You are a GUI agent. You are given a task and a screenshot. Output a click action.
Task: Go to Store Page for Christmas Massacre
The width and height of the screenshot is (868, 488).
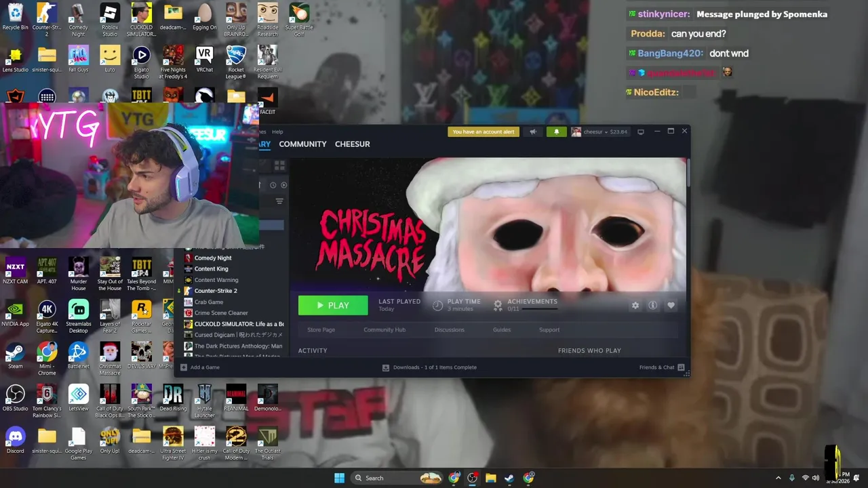[321, 330]
